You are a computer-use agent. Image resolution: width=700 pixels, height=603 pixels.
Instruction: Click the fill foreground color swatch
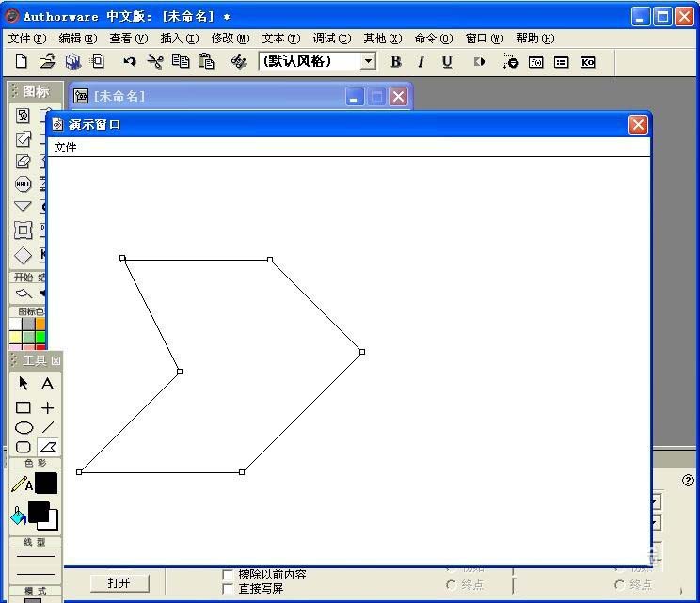pos(39,512)
